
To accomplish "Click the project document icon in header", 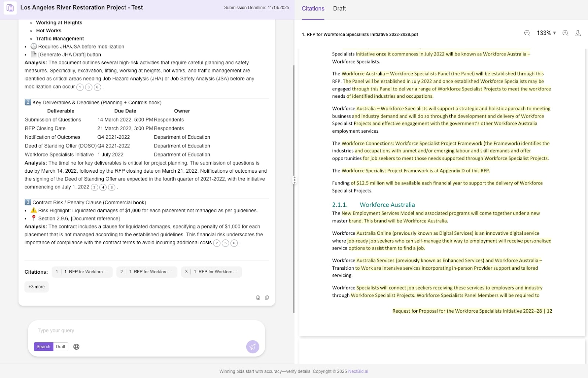I will (10, 8).
